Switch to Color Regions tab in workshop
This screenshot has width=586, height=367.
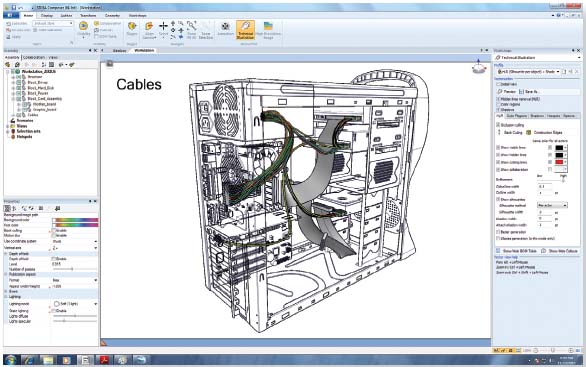point(517,116)
